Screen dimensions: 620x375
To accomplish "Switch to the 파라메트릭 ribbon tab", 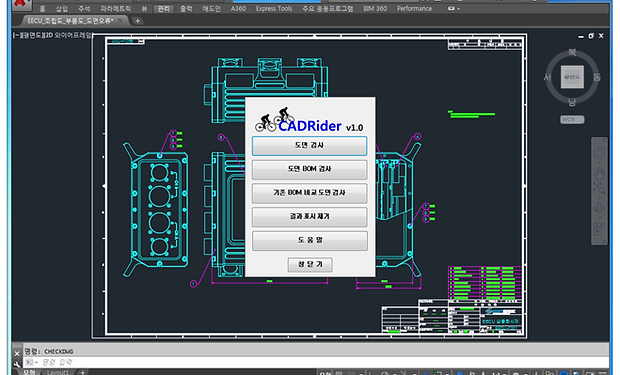I will point(115,8).
